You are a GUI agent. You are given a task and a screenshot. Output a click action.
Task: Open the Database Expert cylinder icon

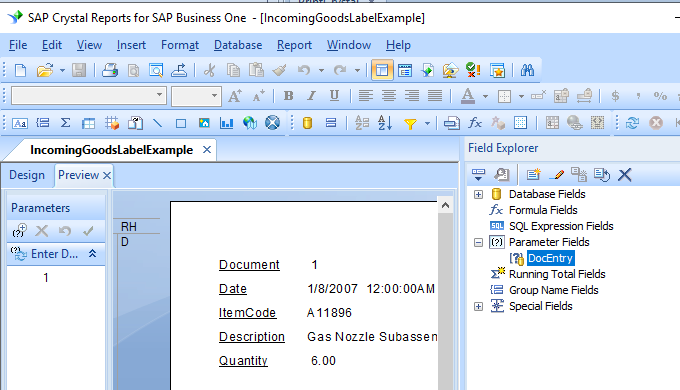(x=307, y=123)
